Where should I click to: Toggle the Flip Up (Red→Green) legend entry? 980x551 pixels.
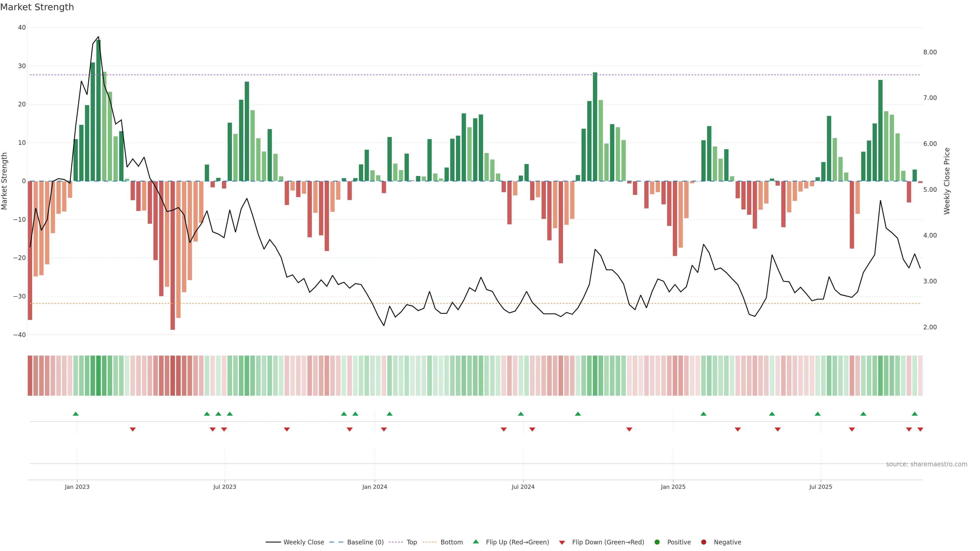[x=517, y=542]
